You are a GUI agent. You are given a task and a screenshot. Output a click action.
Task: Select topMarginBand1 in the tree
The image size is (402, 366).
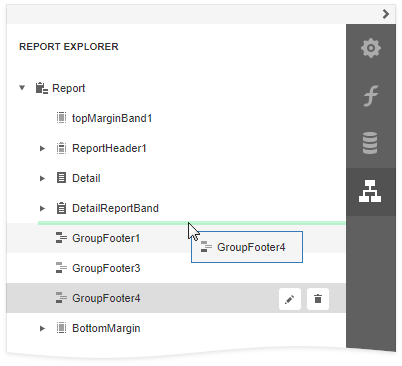112,118
